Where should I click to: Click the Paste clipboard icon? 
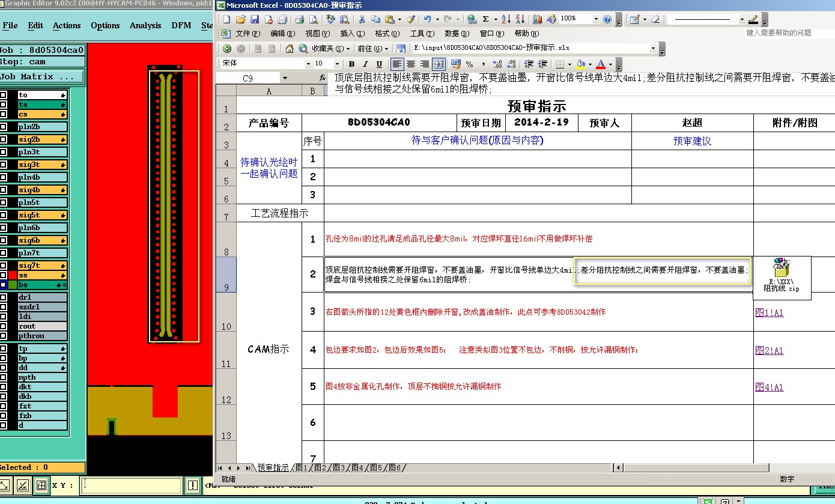[x=390, y=19]
